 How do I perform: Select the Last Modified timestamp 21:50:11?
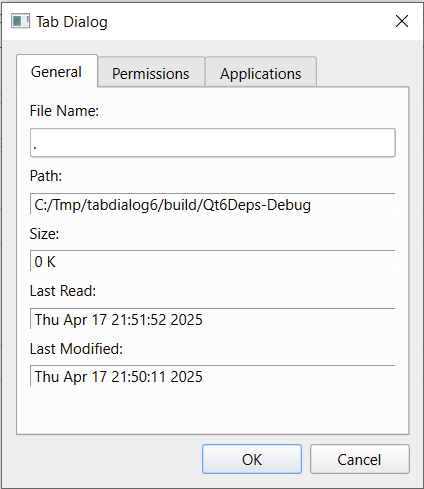(138, 377)
